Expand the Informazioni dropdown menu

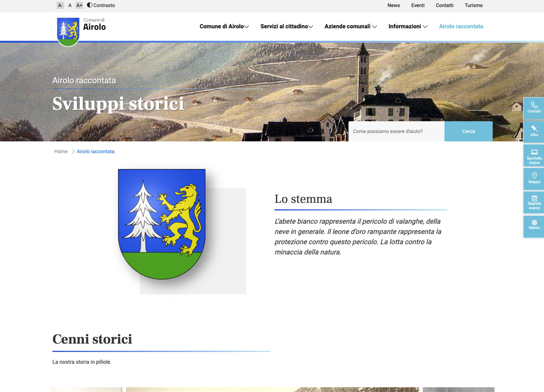pos(408,26)
